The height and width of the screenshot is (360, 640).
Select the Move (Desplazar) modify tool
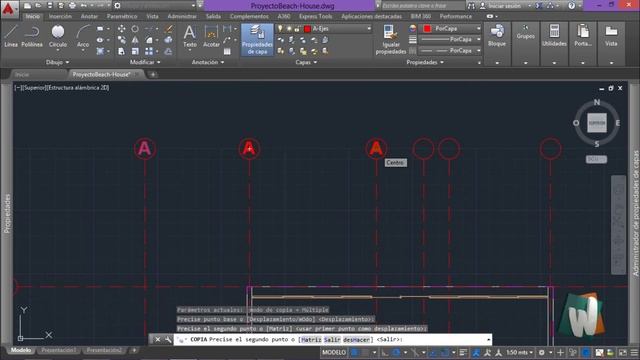tap(122, 29)
